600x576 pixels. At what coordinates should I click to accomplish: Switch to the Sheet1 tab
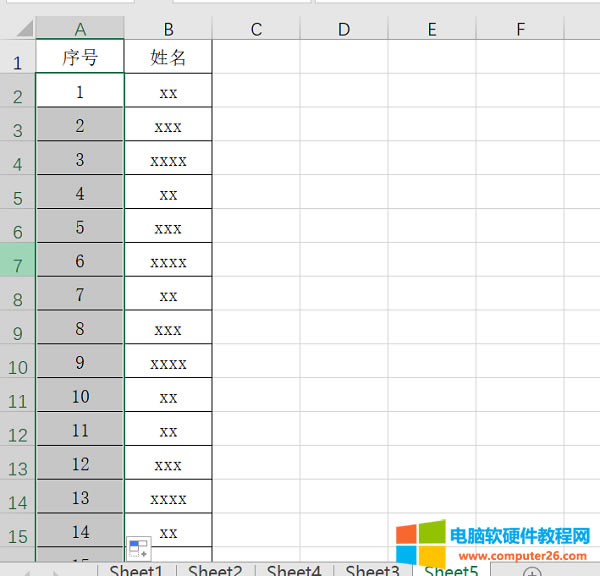[x=136, y=571]
